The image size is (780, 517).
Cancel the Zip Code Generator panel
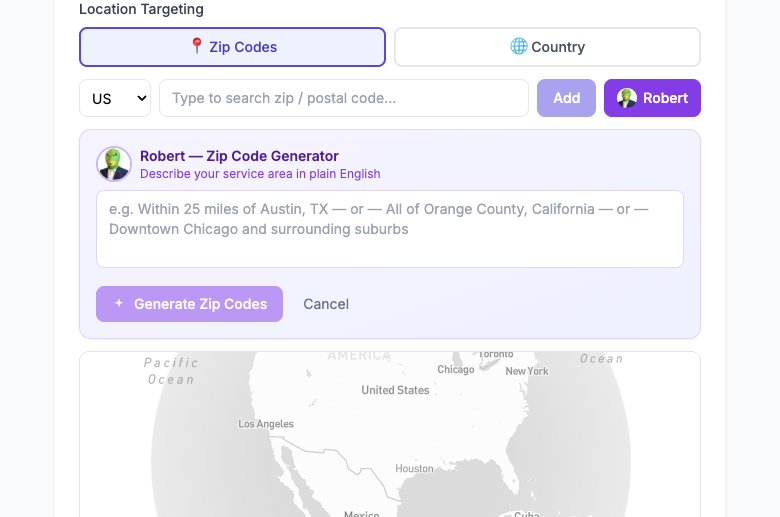pyautogui.click(x=326, y=304)
